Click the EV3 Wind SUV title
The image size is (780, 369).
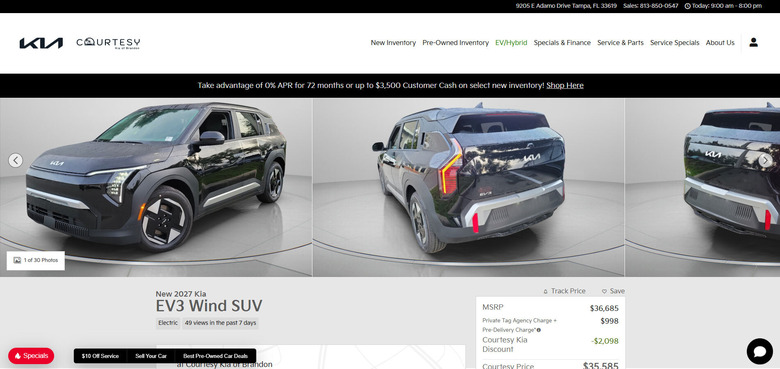209,306
